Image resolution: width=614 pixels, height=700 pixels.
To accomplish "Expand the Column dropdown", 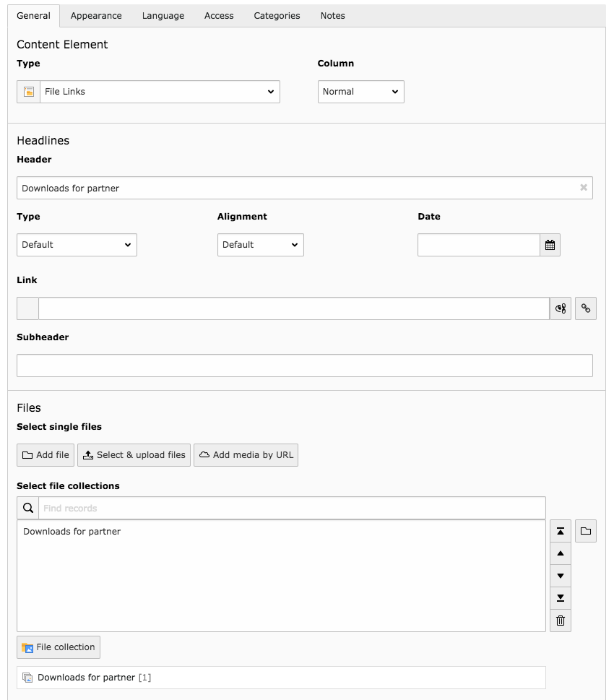I will tap(360, 92).
